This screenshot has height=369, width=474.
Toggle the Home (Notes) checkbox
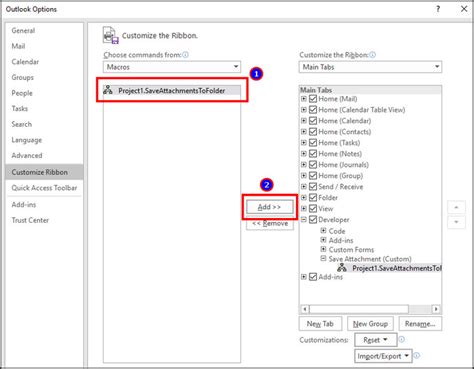[x=313, y=154]
